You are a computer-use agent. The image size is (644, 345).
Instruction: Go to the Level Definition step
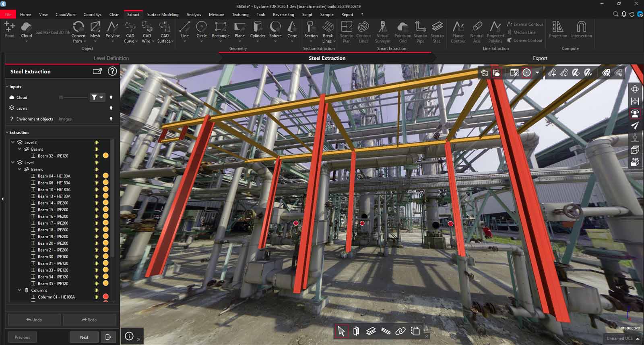(x=111, y=58)
